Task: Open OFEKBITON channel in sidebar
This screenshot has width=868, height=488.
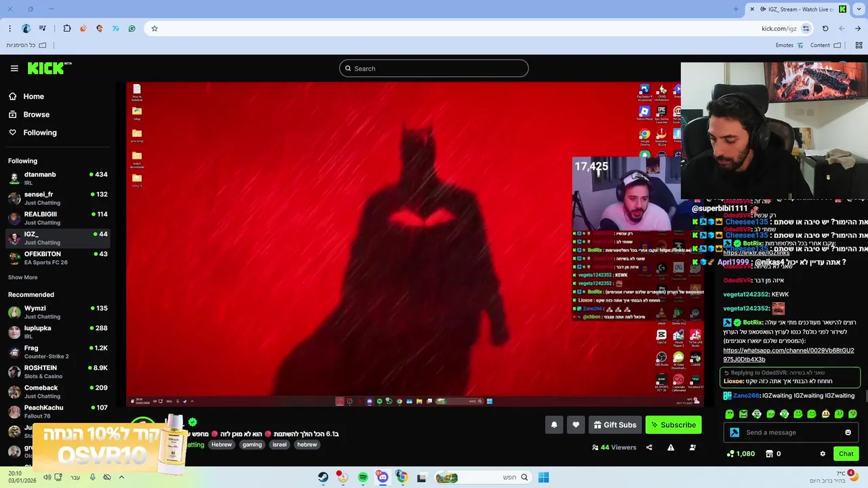Action: 58,258
